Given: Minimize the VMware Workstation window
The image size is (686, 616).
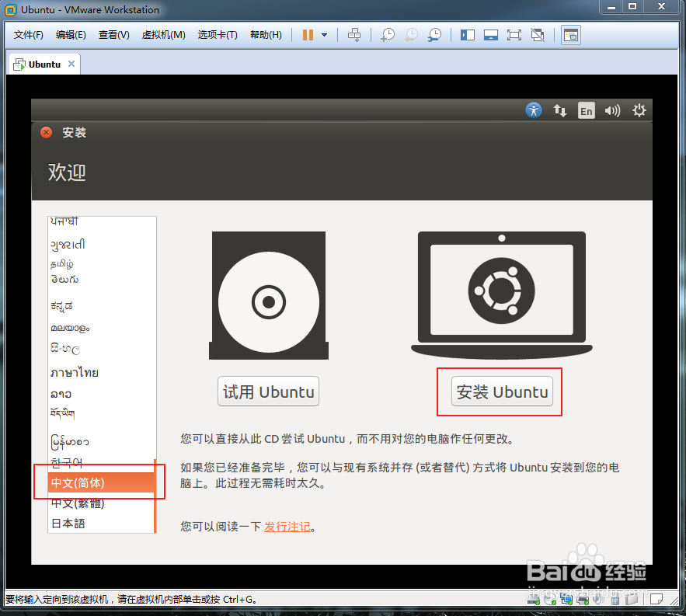Looking at the screenshot, I should click(x=611, y=7).
